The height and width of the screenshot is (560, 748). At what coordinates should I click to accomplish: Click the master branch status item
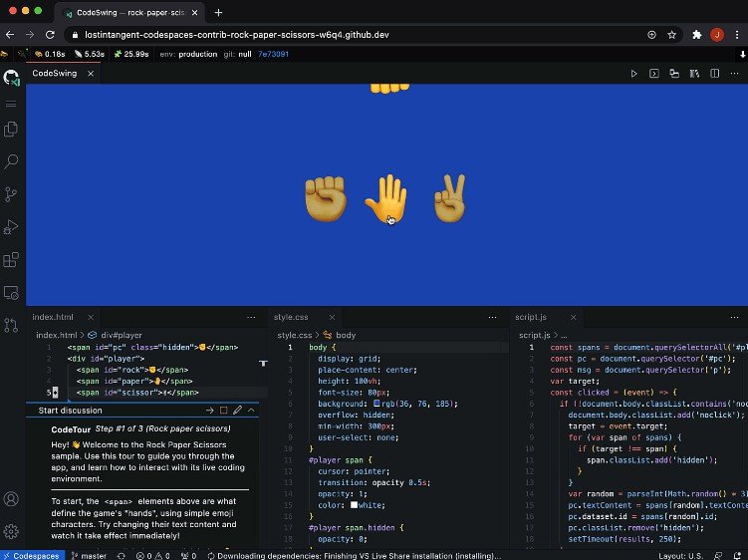point(89,556)
